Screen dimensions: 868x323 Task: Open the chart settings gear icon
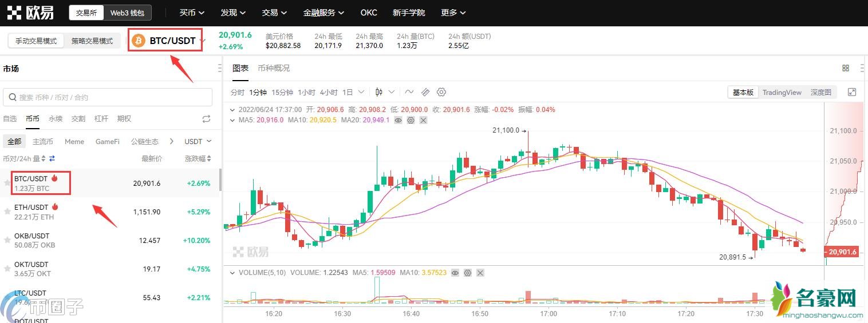point(441,92)
